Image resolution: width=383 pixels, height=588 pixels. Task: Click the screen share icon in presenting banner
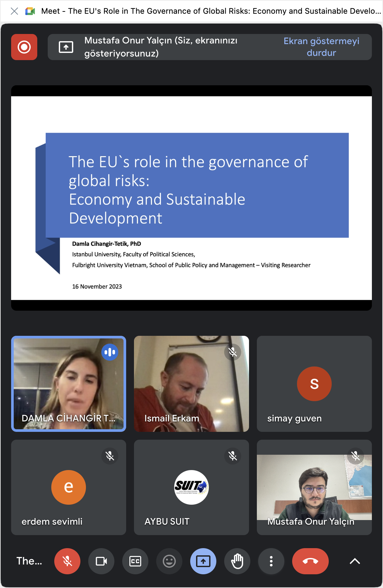pos(66,47)
